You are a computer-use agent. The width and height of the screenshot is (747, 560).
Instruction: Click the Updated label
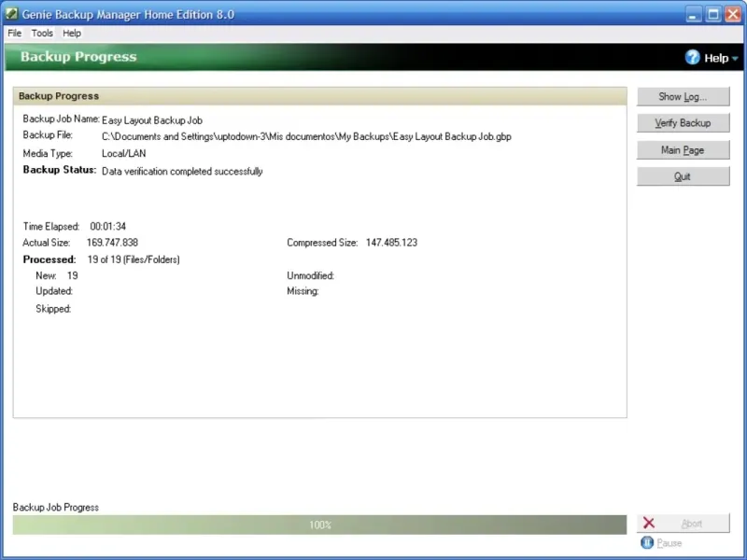tap(54, 291)
